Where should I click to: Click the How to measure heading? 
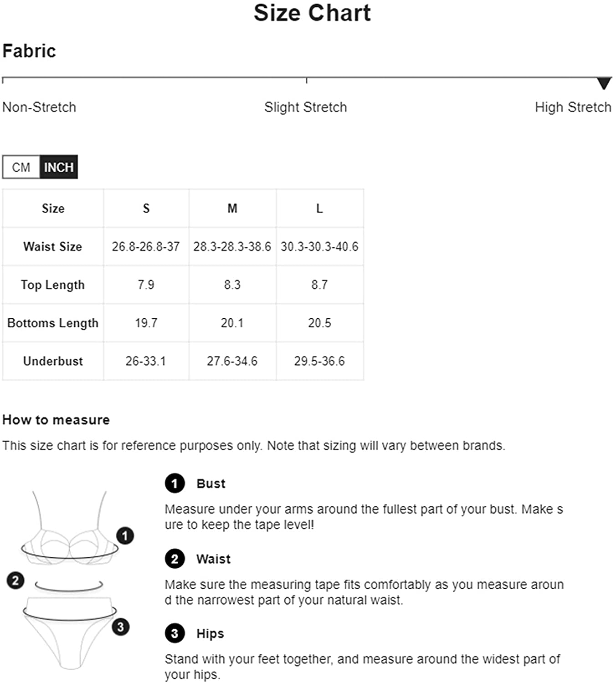(x=56, y=420)
